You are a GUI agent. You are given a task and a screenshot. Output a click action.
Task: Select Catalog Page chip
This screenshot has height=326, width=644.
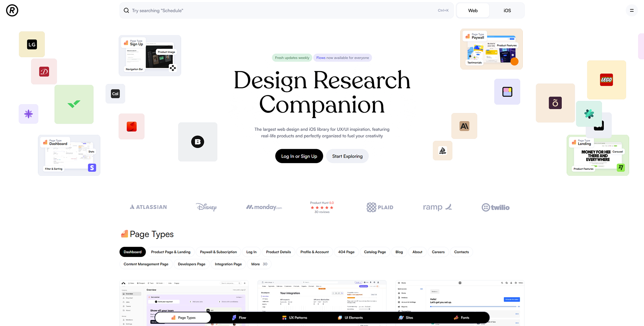pyautogui.click(x=375, y=252)
